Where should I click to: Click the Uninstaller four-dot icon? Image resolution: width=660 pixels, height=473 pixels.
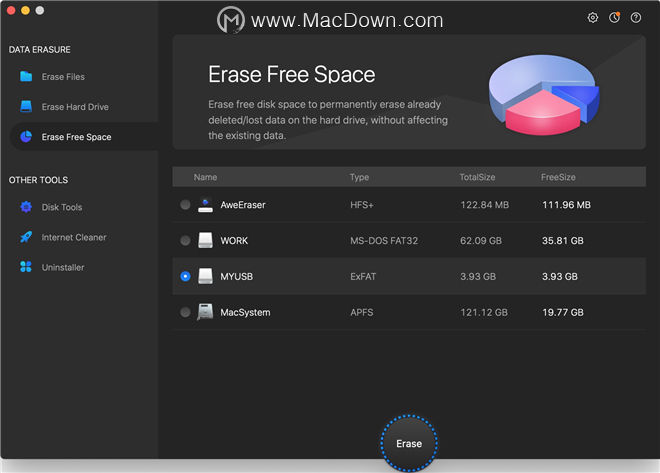pyautogui.click(x=26, y=267)
